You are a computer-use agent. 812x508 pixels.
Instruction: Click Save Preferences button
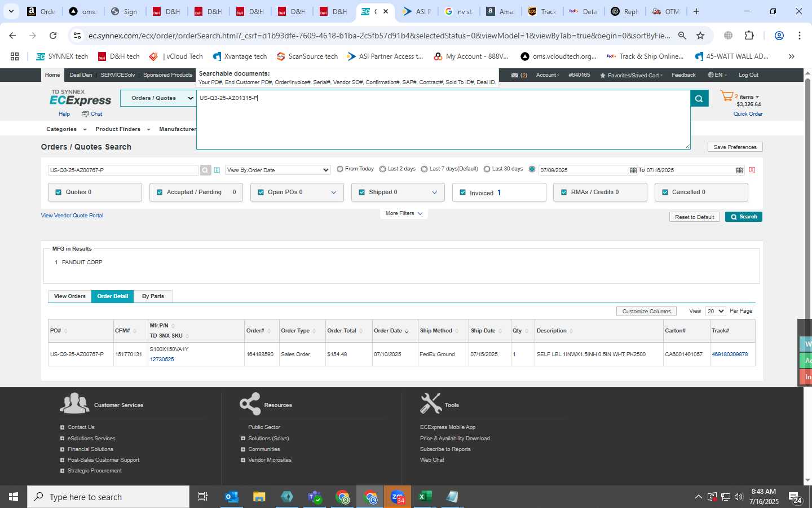tap(735, 147)
